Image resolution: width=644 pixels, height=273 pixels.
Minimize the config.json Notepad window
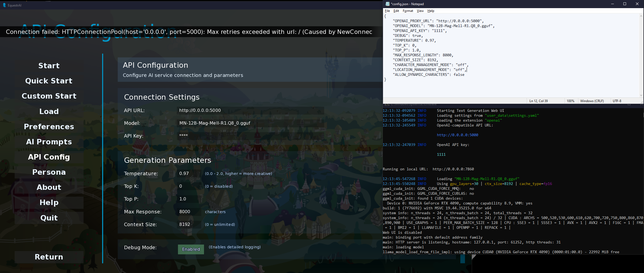(613, 4)
